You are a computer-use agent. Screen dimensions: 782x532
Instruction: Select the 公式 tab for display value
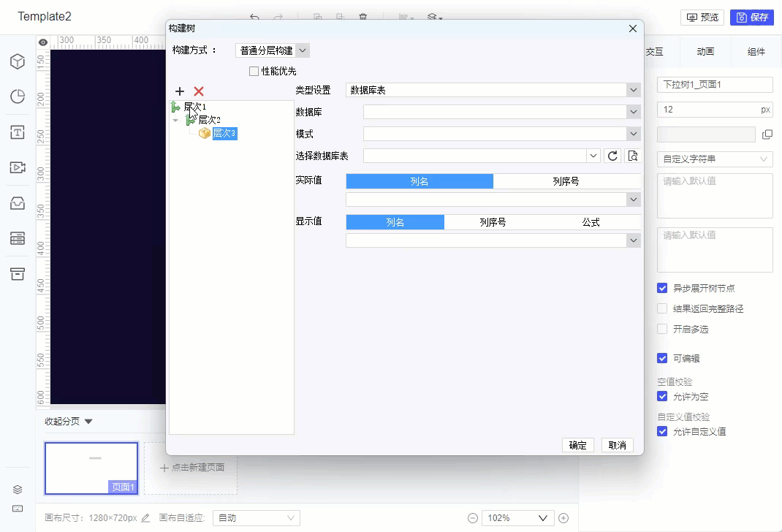point(591,222)
